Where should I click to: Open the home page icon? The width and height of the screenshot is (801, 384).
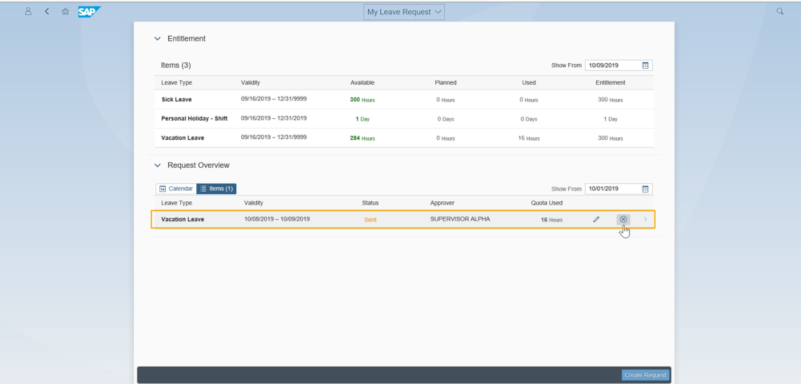pyautogui.click(x=65, y=11)
